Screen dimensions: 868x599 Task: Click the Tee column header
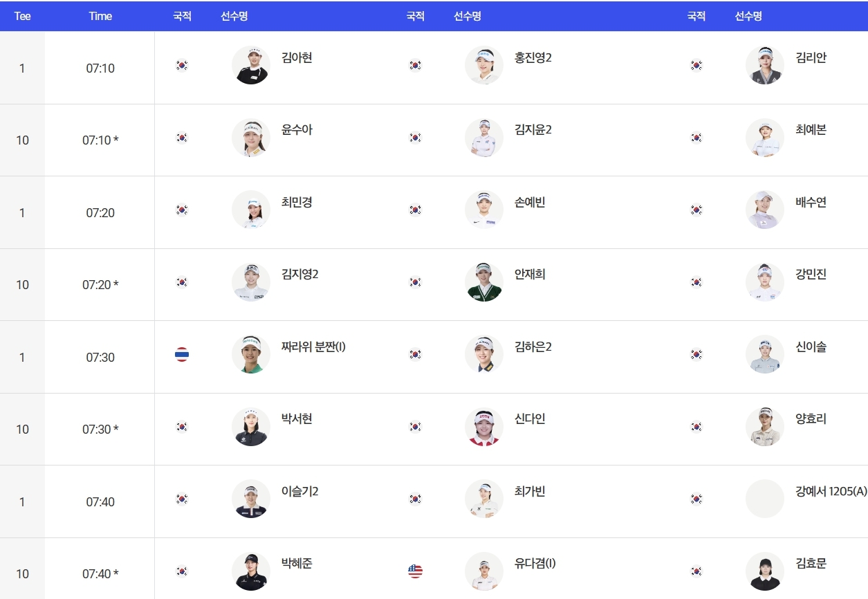point(22,16)
